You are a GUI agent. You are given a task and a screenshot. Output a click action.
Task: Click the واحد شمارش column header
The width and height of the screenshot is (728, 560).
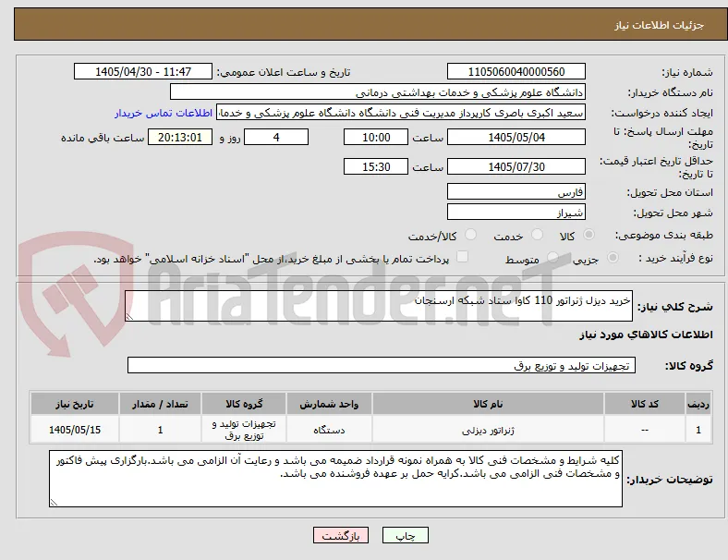point(329,404)
